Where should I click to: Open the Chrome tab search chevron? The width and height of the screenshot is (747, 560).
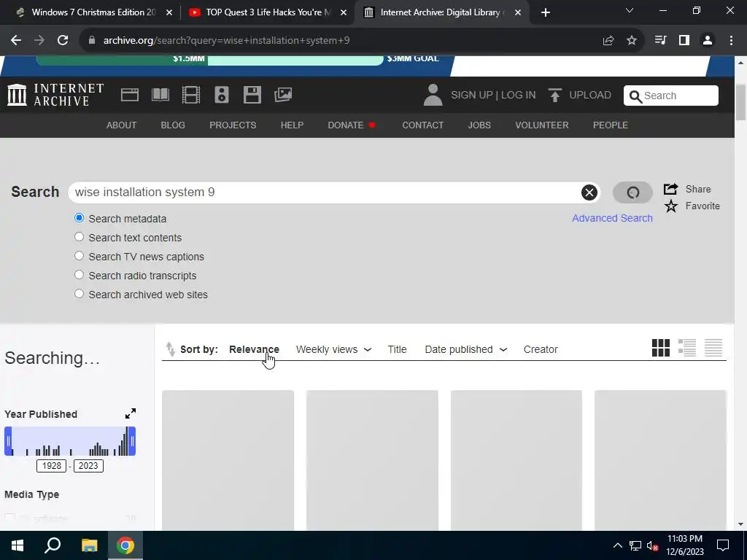630,10
